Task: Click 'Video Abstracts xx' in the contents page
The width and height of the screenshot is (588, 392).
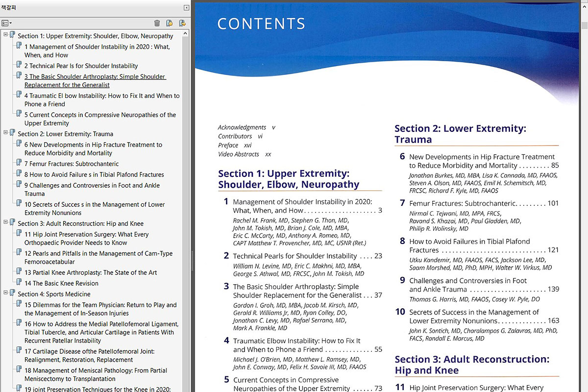Action: point(245,154)
